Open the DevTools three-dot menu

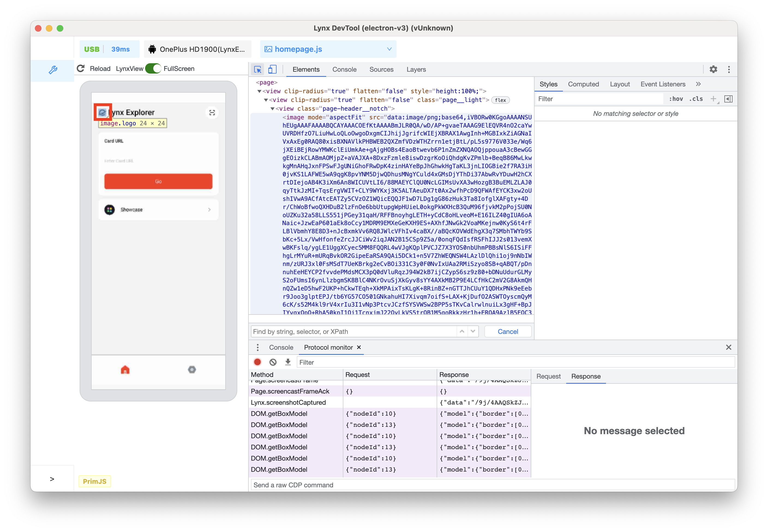[729, 69]
